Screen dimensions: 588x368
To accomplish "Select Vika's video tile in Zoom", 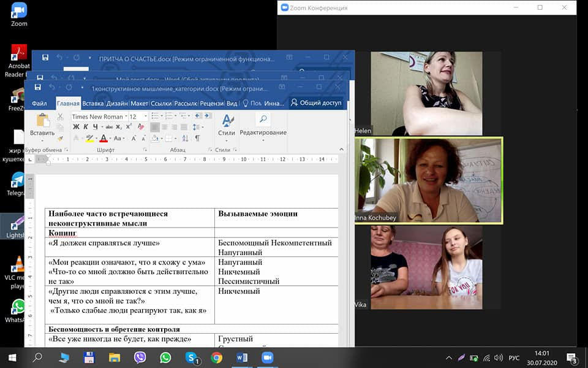I will pyautogui.click(x=426, y=267).
